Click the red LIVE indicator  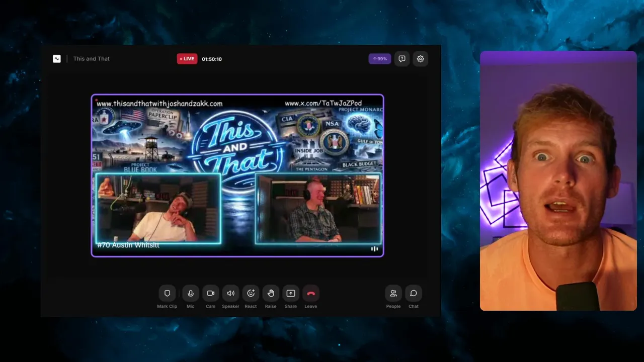pos(187,59)
